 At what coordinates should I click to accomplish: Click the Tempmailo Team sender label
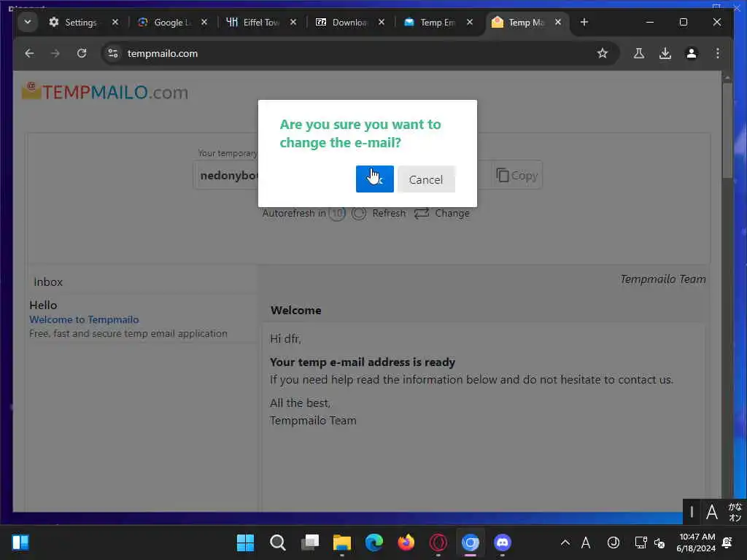click(663, 279)
